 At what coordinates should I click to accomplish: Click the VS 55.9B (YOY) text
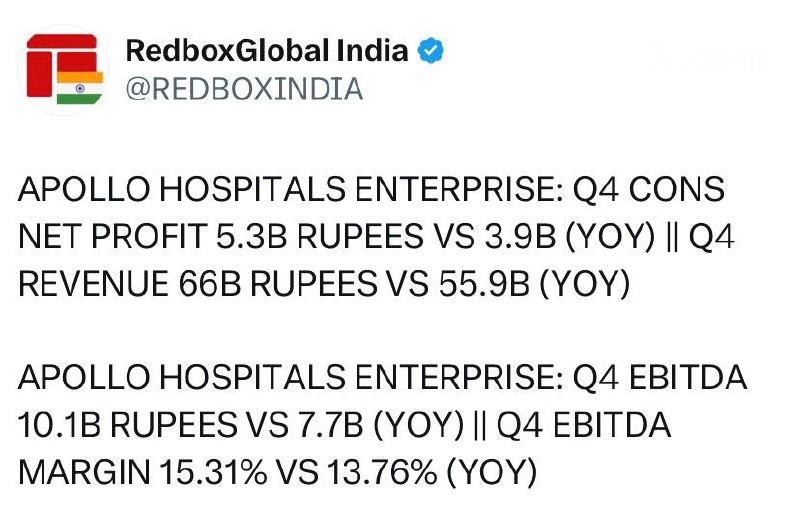(508, 284)
